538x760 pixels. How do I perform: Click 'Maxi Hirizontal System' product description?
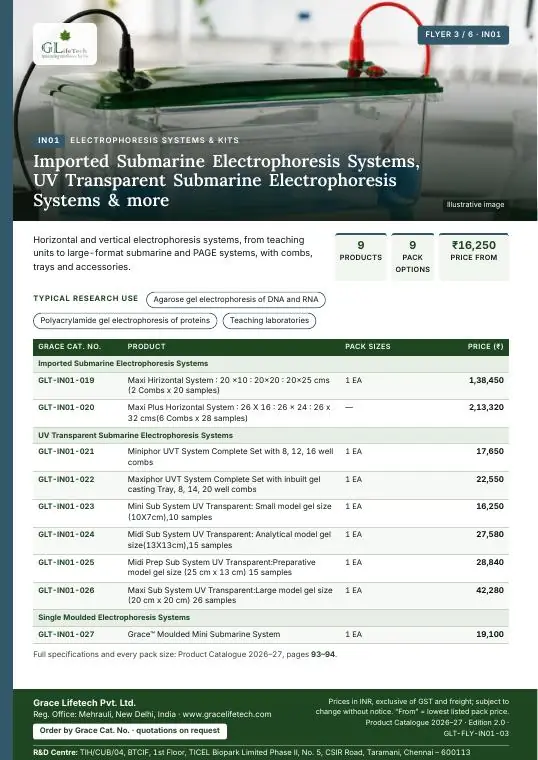click(228, 385)
